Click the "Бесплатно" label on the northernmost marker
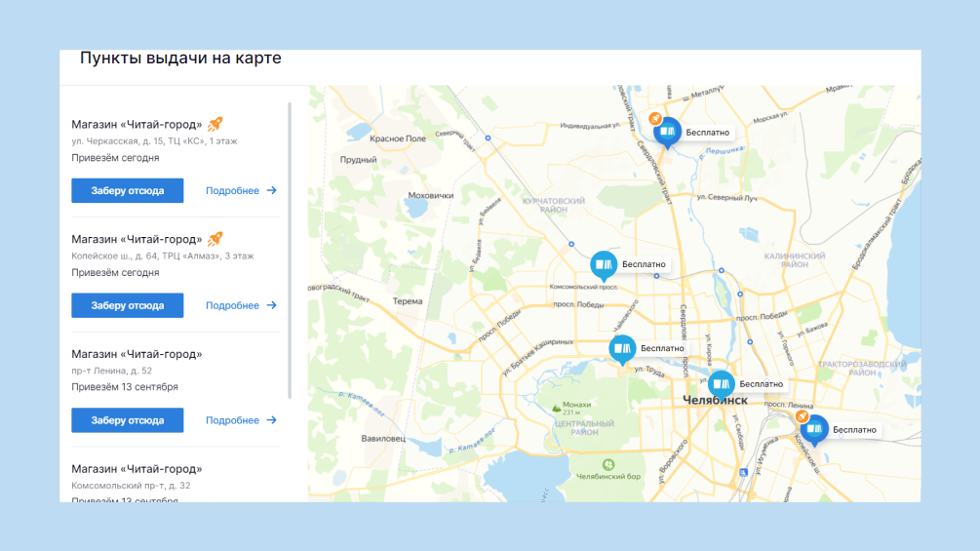Screen dimensions: 980x551 pyautogui.click(x=707, y=133)
